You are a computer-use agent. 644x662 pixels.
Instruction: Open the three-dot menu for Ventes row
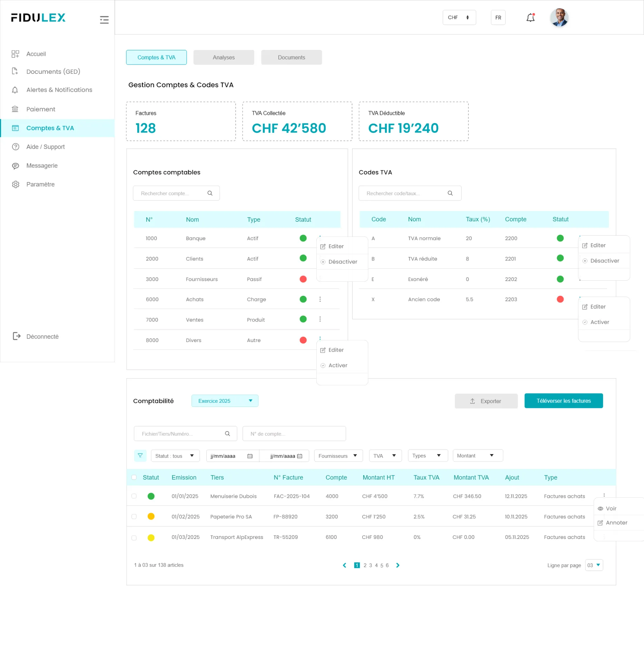click(320, 319)
